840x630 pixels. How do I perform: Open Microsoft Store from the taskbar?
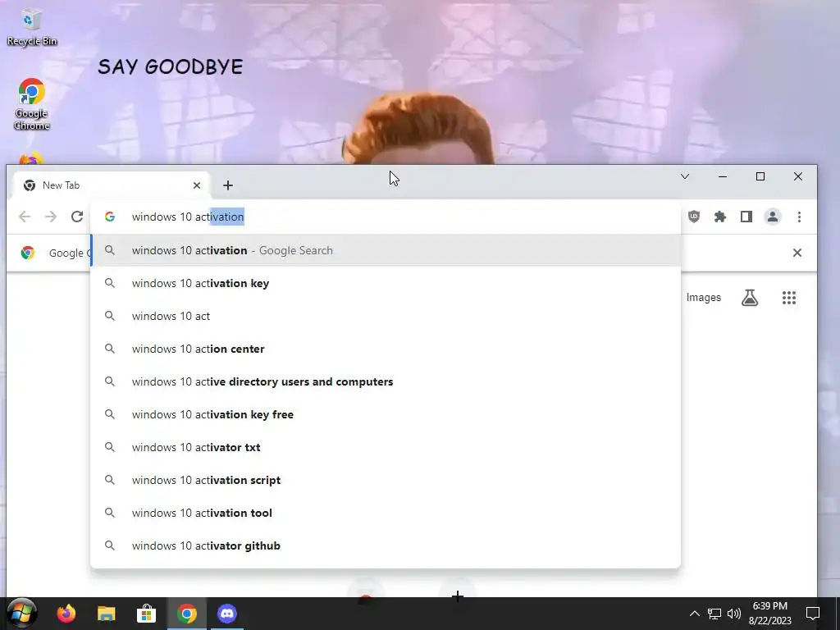146,614
